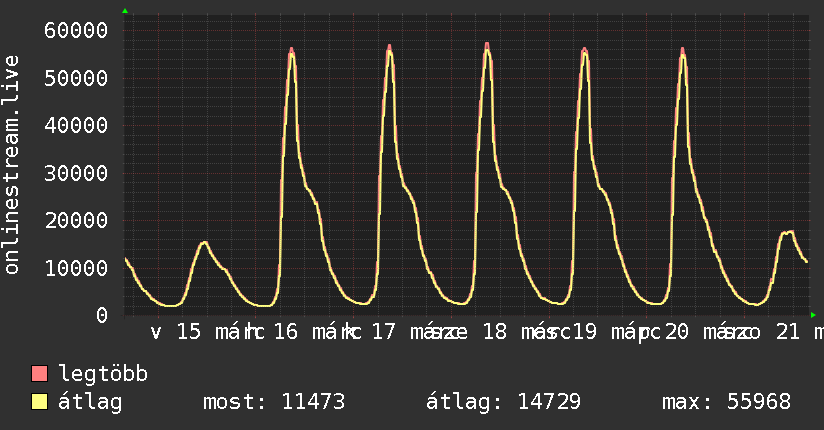Click the 10000 y-axis label
Image resolution: width=824 pixels, height=430 pixels.
(x=76, y=268)
